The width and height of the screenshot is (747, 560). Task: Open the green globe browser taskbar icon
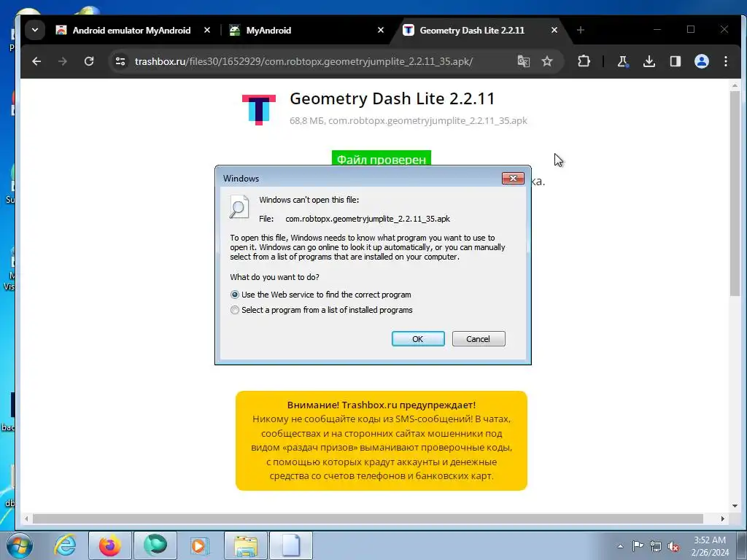click(x=155, y=545)
